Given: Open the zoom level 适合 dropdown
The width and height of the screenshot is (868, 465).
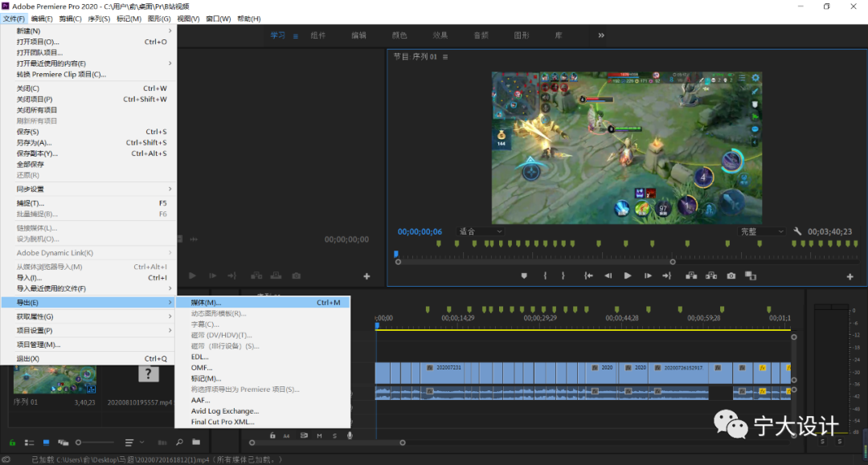Looking at the screenshot, I should (481, 231).
